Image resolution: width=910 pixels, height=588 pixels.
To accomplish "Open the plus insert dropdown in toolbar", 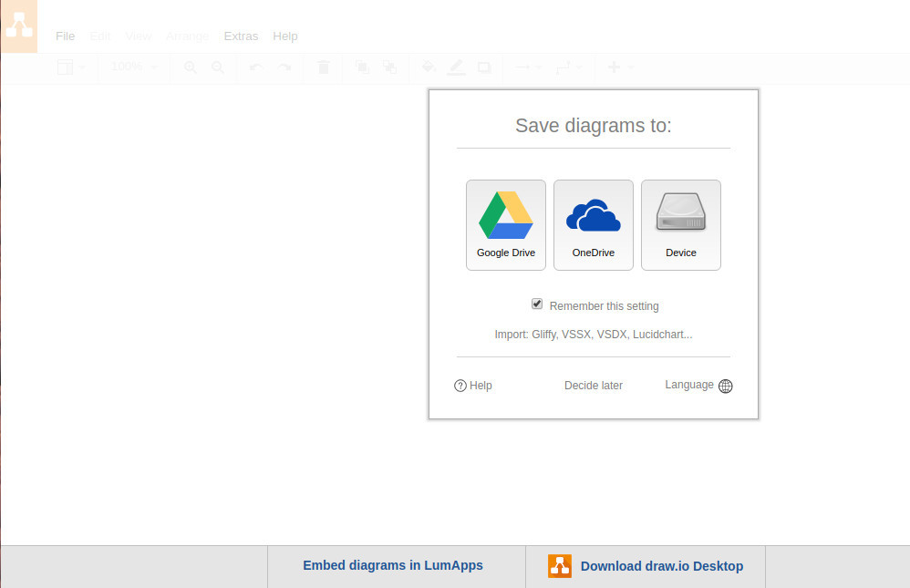I will 620,67.
